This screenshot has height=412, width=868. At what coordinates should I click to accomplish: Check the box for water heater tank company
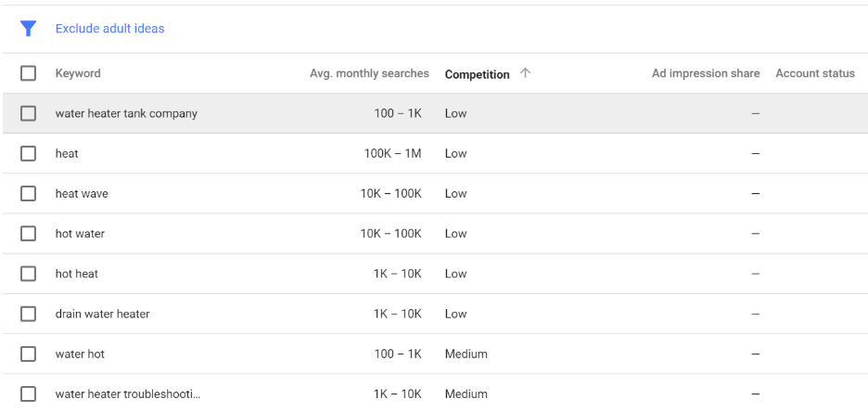(x=28, y=113)
